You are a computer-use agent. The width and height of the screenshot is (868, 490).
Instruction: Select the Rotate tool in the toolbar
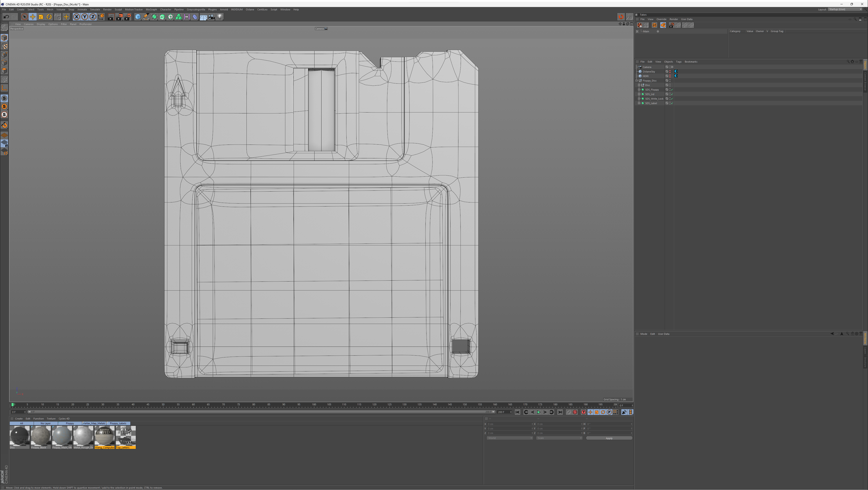pyautogui.click(x=49, y=17)
